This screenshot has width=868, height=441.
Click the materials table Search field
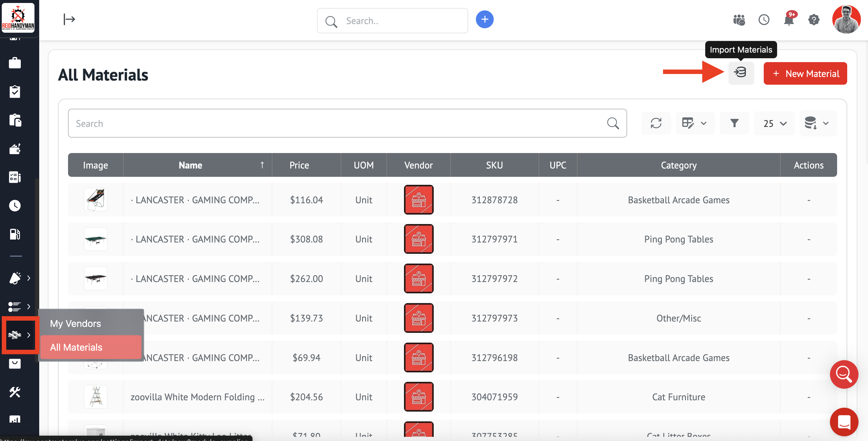(x=337, y=123)
